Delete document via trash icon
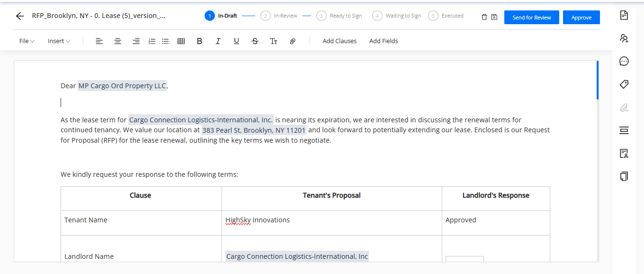This screenshot has width=644, height=274. pyautogui.click(x=484, y=17)
